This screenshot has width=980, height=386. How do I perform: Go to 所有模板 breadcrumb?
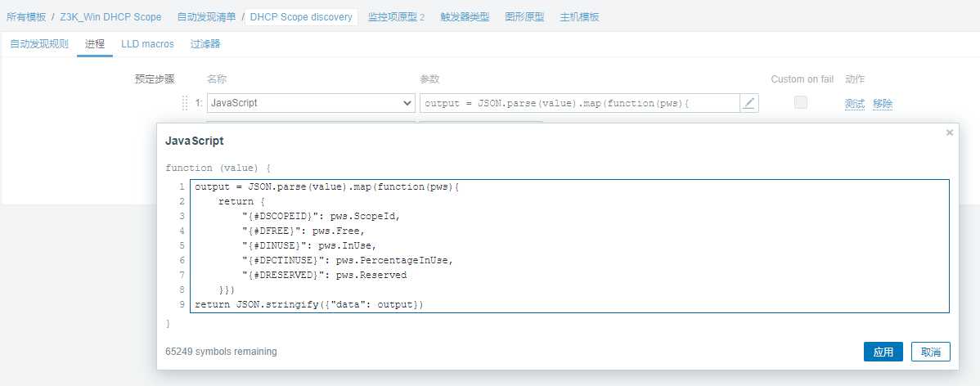pos(26,17)
